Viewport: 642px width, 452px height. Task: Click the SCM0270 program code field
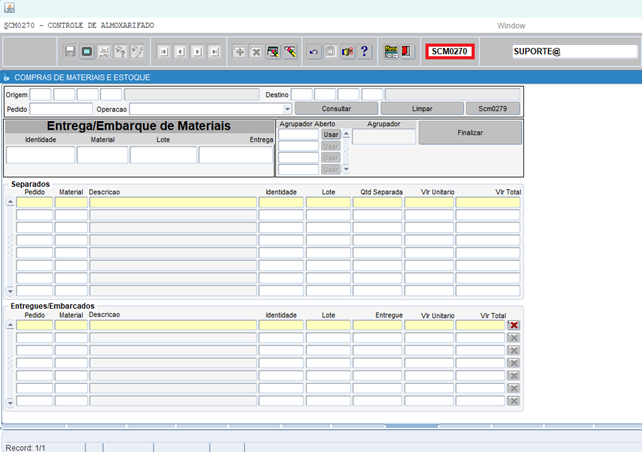450,52
